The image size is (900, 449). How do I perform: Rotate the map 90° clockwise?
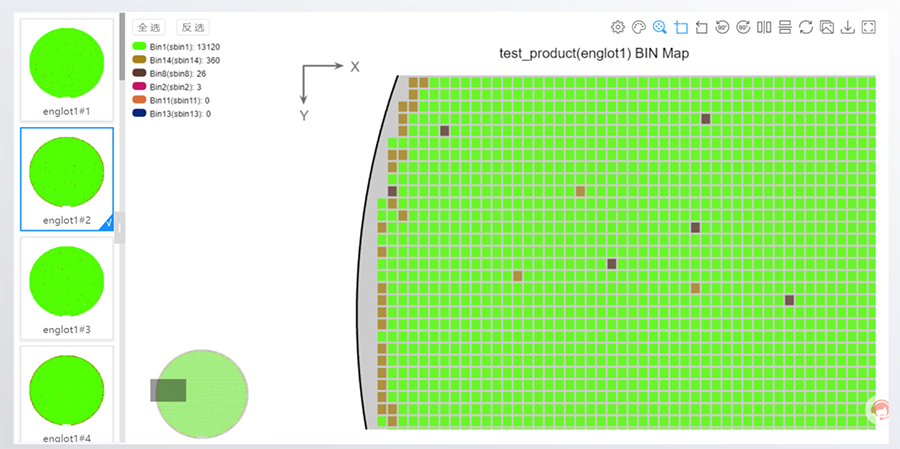(x=743, y=27)
